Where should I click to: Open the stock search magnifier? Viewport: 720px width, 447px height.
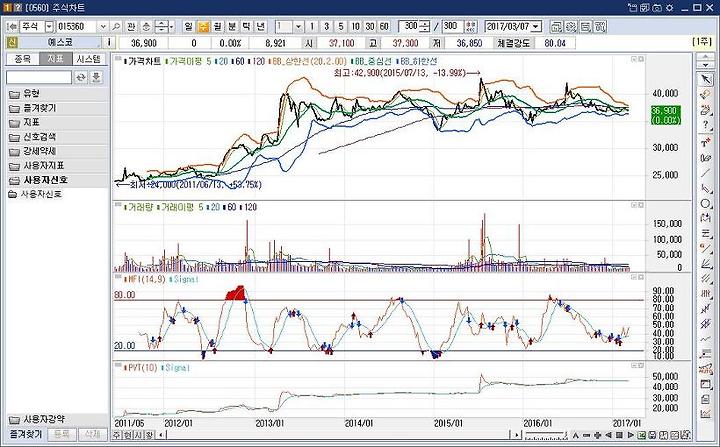116,26
